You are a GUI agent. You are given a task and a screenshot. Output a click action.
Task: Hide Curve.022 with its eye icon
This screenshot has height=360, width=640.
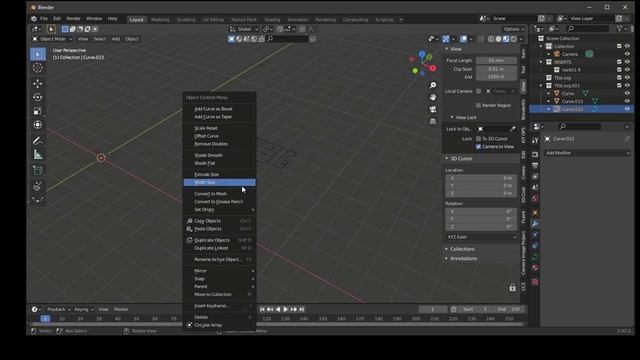[x=627, y=109]
